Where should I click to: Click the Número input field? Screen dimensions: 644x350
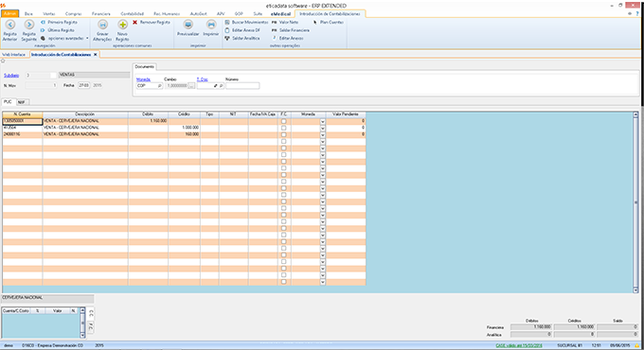[x=242, y=86]
